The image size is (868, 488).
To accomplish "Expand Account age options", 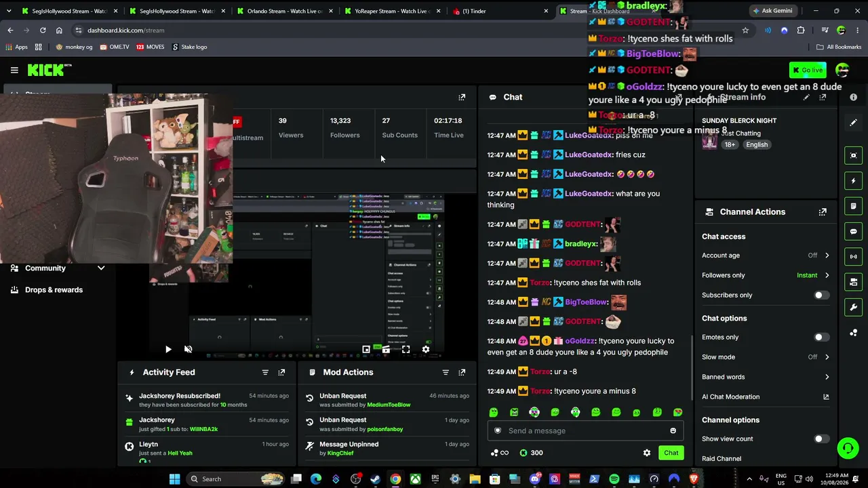I will [827, 256].
